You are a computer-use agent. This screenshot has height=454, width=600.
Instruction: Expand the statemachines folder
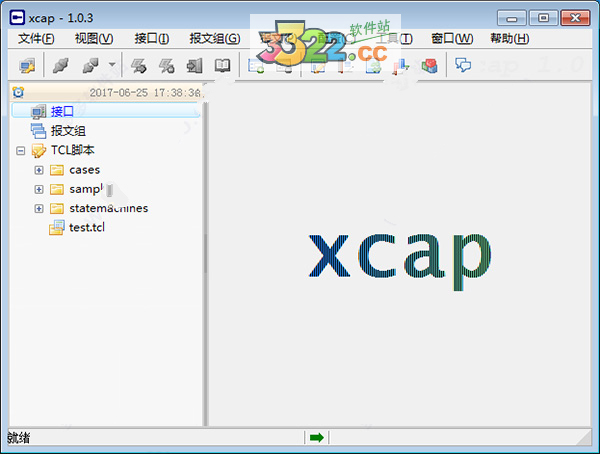coord(39,209)
